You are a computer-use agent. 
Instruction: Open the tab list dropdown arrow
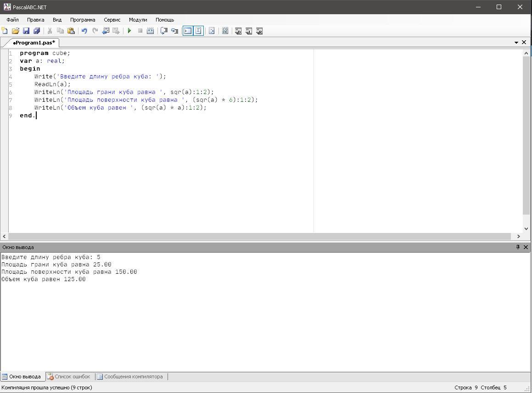point(516,43)
